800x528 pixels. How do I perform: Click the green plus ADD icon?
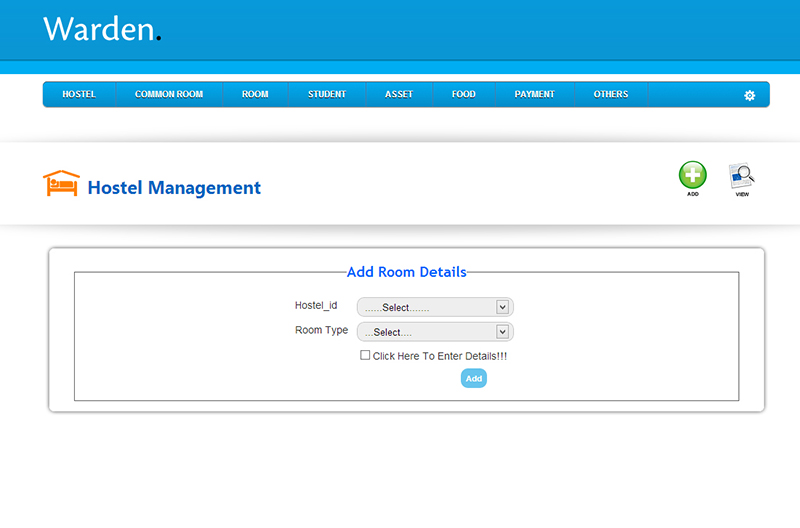(x=692, y=175)
